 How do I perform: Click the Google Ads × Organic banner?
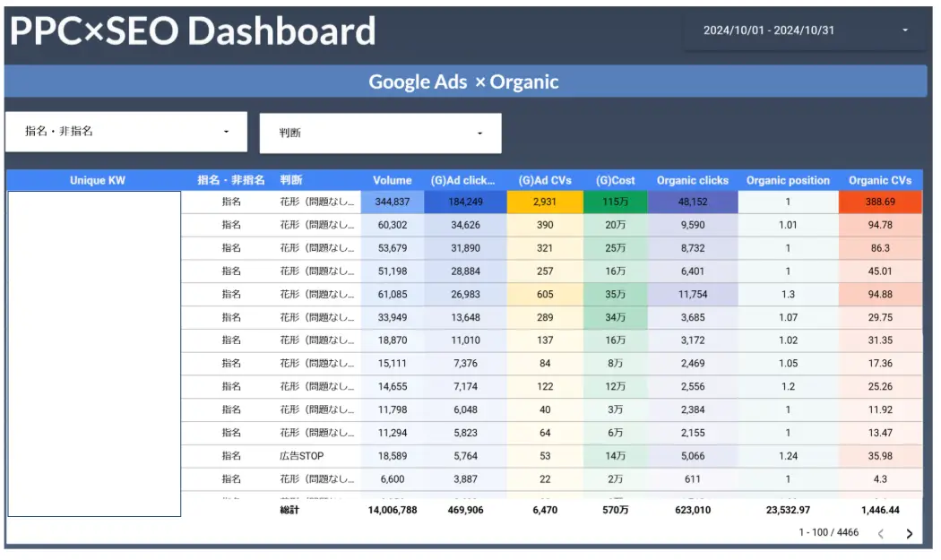coord(464,82)
